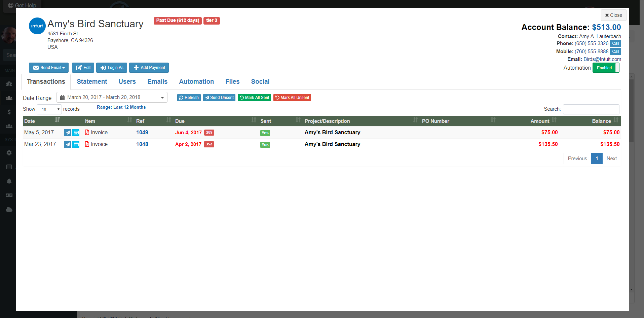This screenshot has height=318, width=644.
Task: Click the Range: Last 12 Months link
Action: pyautogui.click(x=121, y=107)
